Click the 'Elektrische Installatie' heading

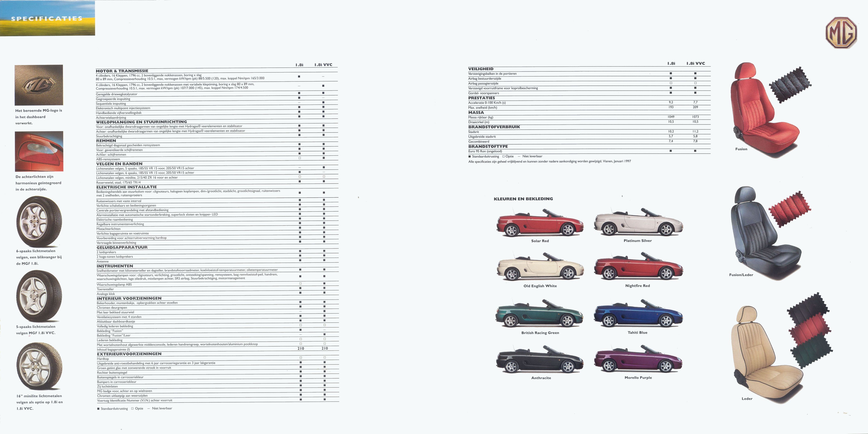point(127,187)
